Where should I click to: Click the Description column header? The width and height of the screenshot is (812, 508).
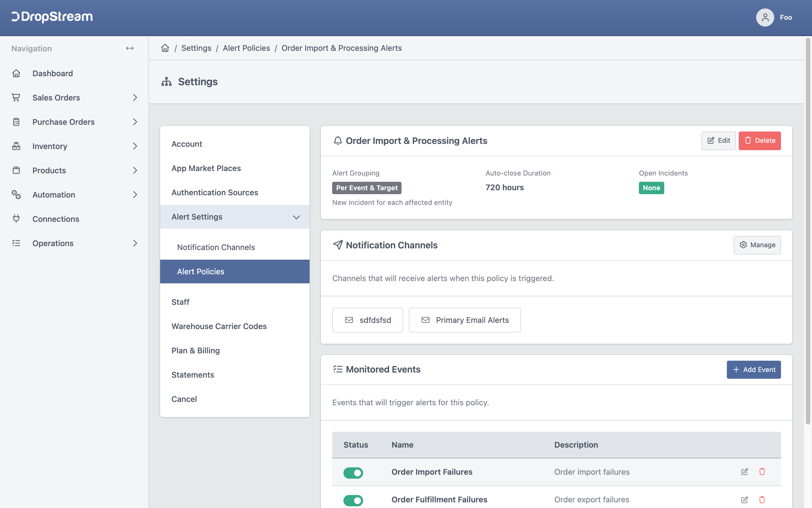pos(576,445)
